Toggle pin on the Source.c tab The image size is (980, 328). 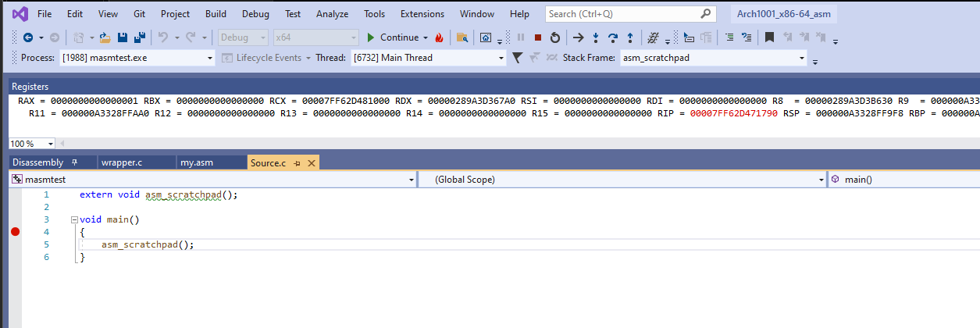(x=298, y=162)
